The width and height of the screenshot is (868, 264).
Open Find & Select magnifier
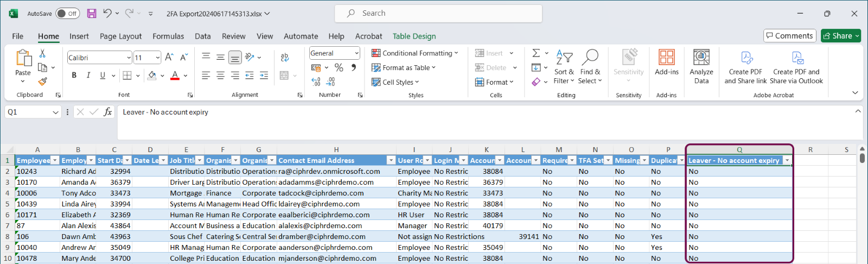click(x=590, y=67)
